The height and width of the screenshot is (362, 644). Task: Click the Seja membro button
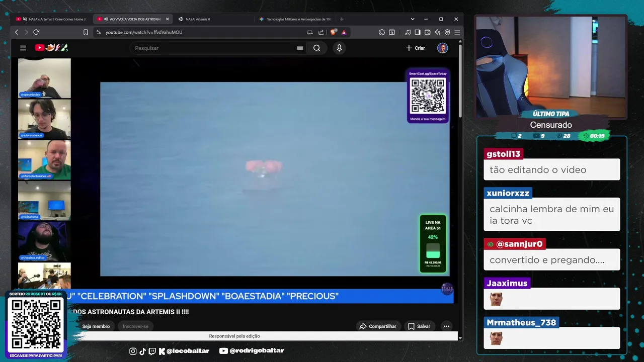click(x=96, y=326)
